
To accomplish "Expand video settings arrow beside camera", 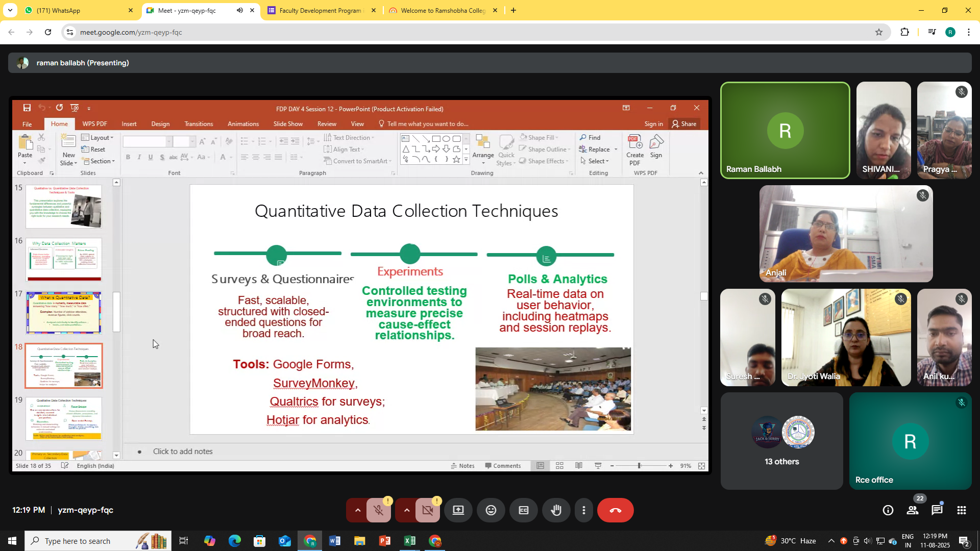I will pyautogui.click(x=406, y=510).
